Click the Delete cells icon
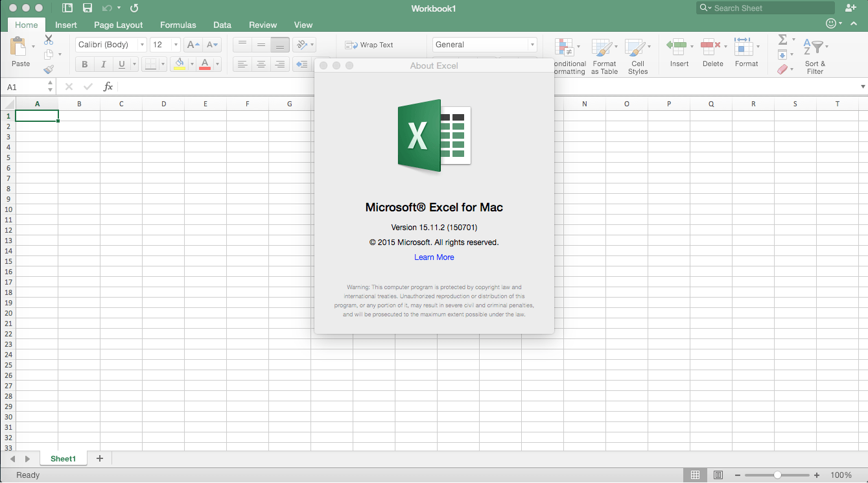This screenshot has height=483, width=868. [711, 47]
